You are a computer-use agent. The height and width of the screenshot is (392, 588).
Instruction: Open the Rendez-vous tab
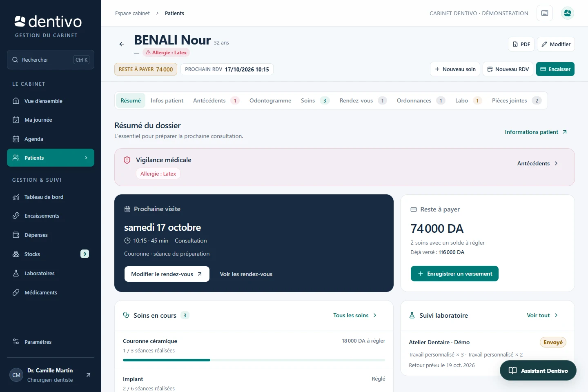(x=363, y=100)
